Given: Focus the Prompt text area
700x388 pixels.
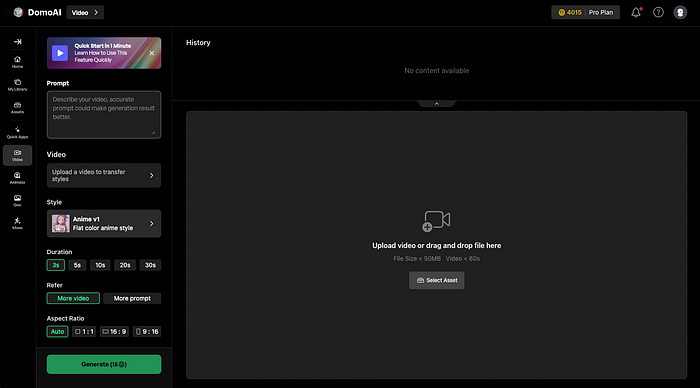Looking at the screenshot, I should point(104,114).
